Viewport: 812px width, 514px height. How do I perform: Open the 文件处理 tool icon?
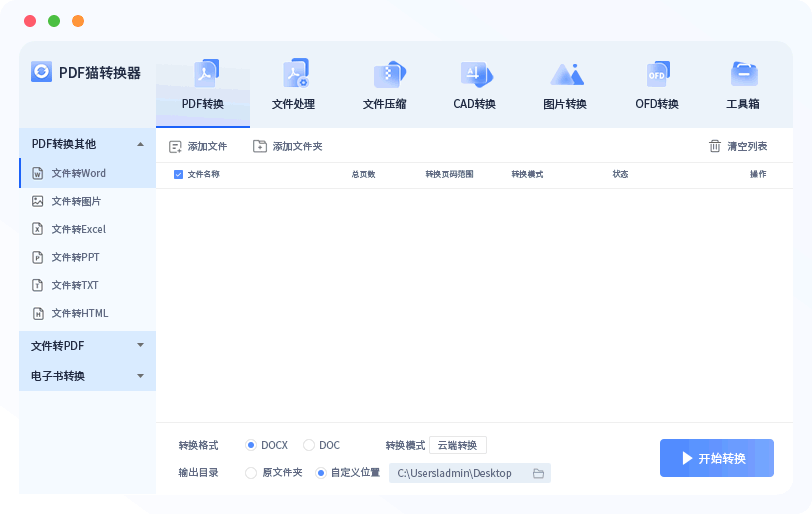point(294,75)
